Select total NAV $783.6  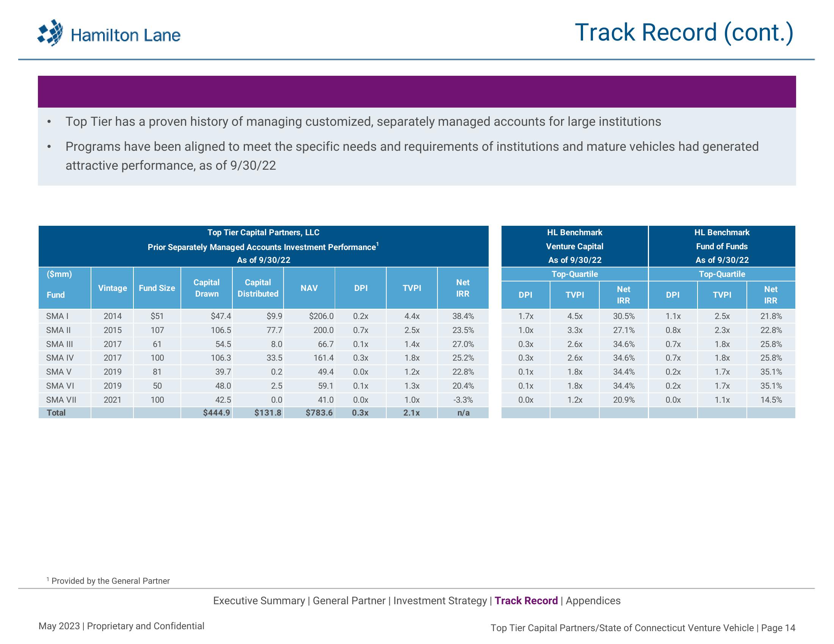click(x=319, y=413)
